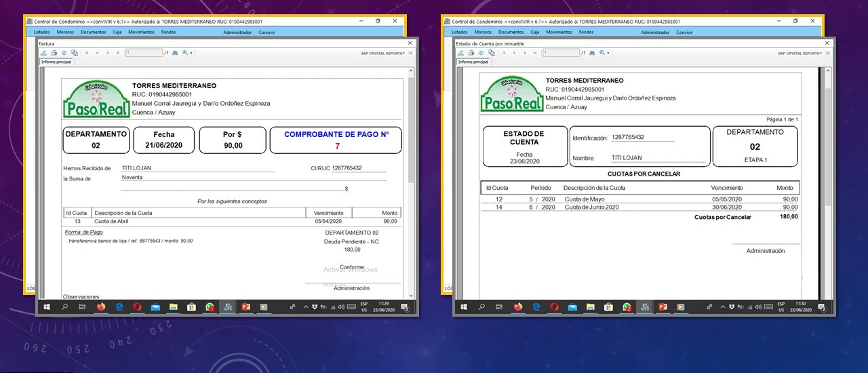The height and width of the screenshot is (373, 868).
Task: Click the page number field in Factura toolbar
Action: (x=144, y=53)
